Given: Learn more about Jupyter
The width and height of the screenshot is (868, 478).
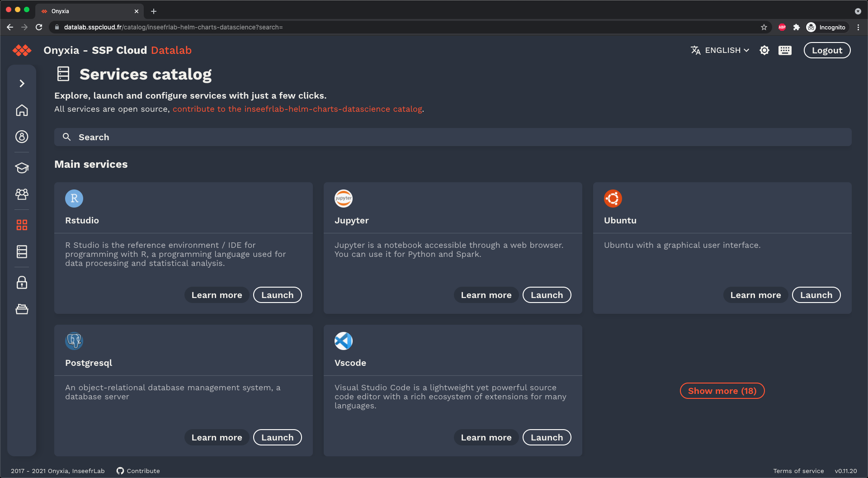Looking at the screenshot, I should (486, 295).
